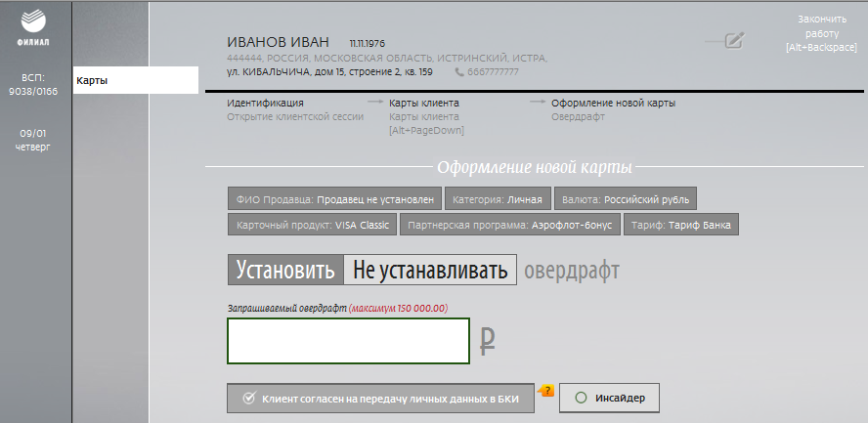Open the Карты sidebar tab

coord(136,80)
